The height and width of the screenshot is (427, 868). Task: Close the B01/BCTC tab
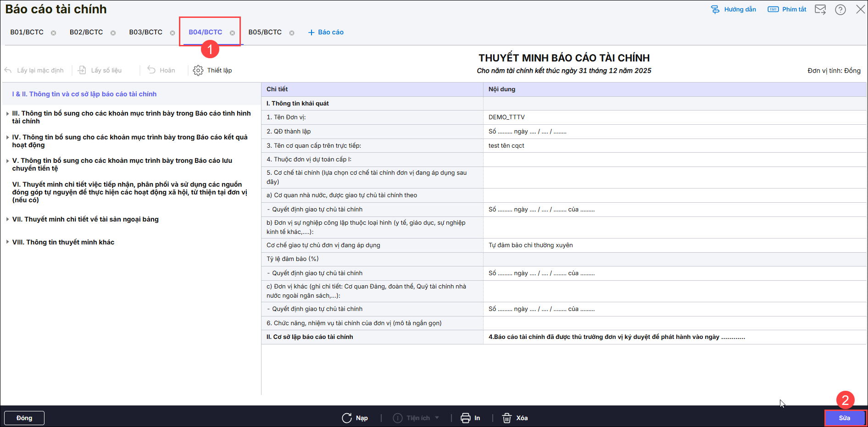pos(54,33)
